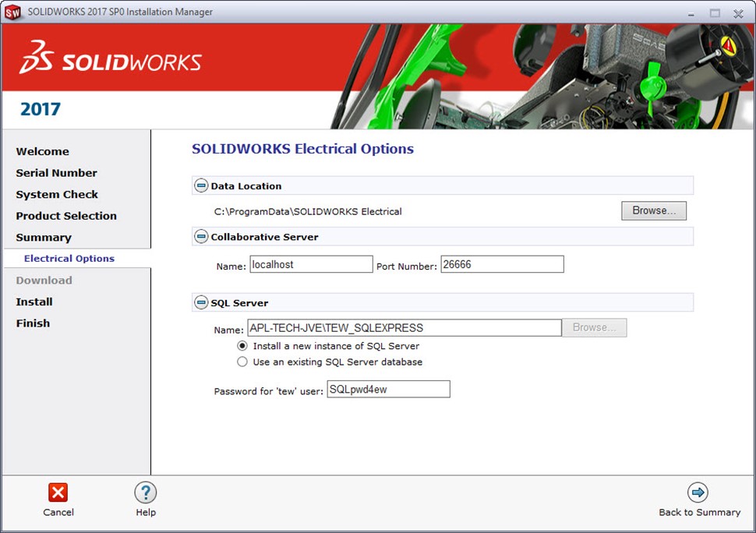The width and height of the screenshot is (756, 533).
Task: Click the SW title bar app icon
Action: (12, 12)
